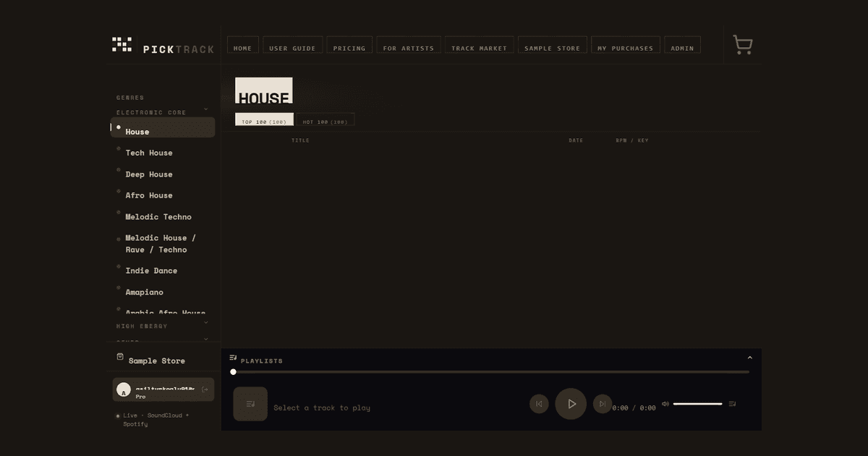Click the Genres sidebar heading
Viewport: 868px width, 456px height.
click(130, 98)
